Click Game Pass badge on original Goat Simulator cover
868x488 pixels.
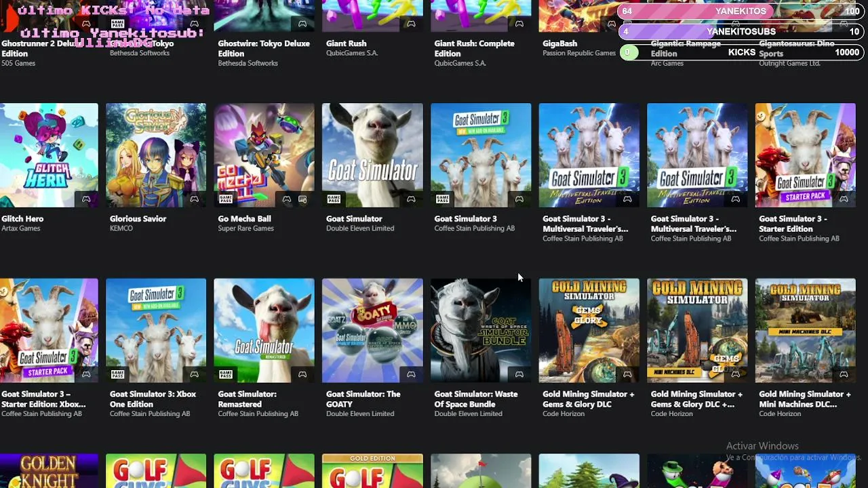[334, 199]
